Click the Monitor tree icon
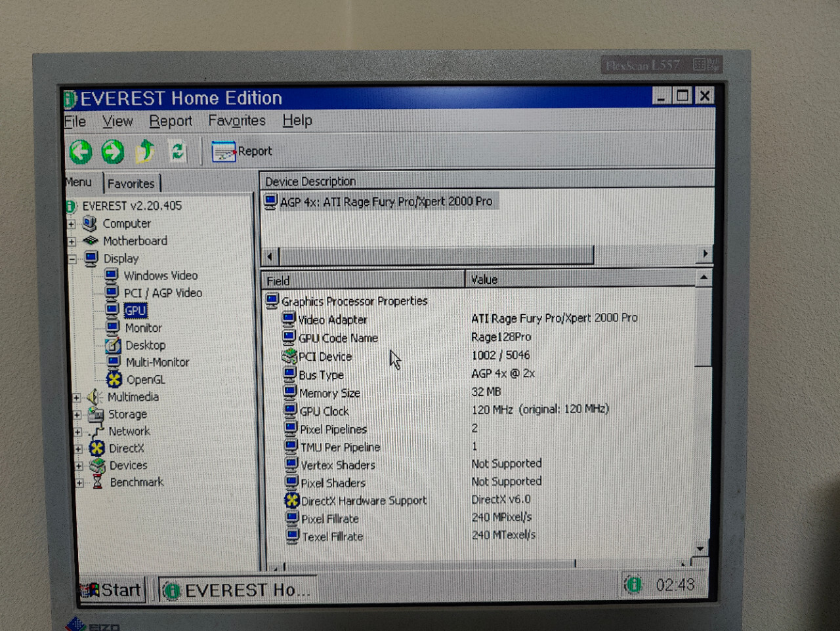 [113, 327]
